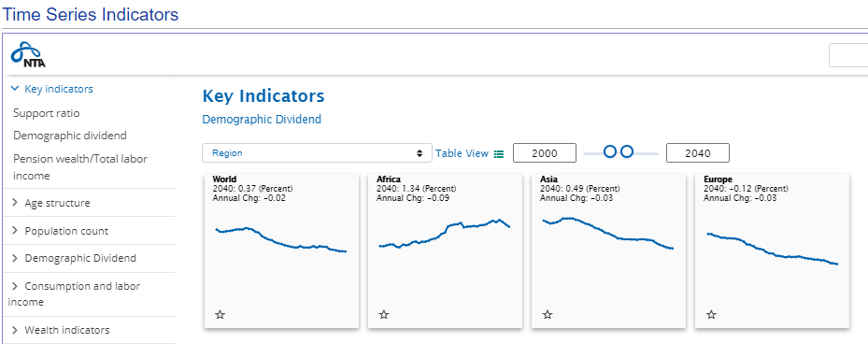Click the start year field showing 2000
Viewport: 868px width, 344px height.
(x=545, y=153)
